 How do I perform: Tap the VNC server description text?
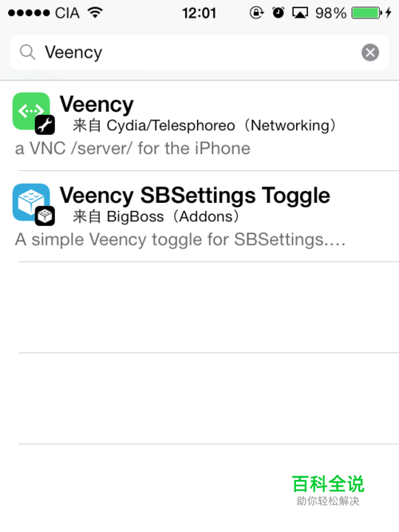pos(132,149)
